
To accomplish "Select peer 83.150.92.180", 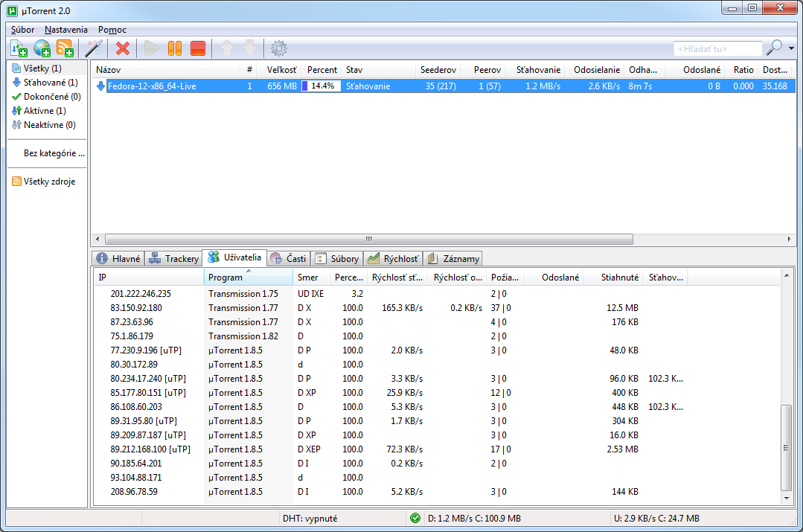I will click(438, 308).
